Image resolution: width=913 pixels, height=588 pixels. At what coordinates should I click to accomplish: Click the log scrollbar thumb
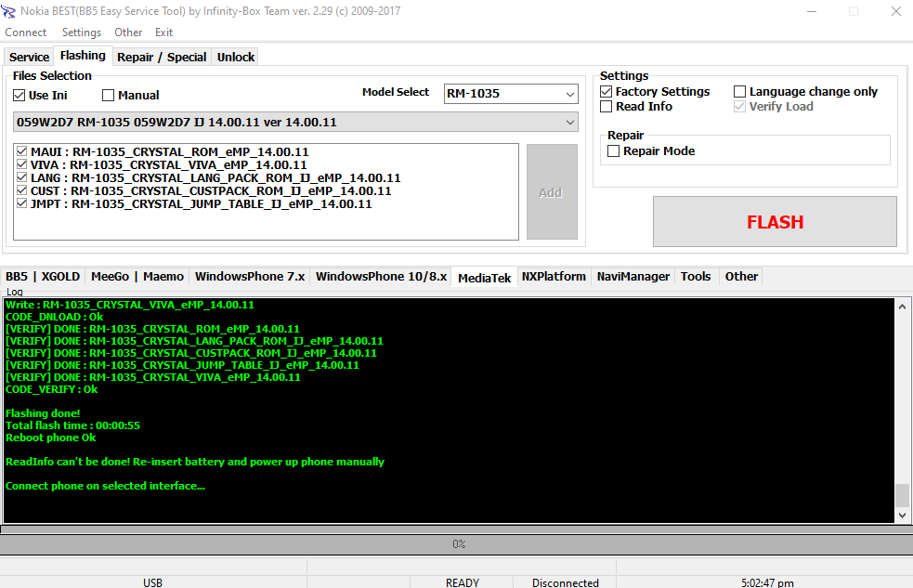point(902,495)
